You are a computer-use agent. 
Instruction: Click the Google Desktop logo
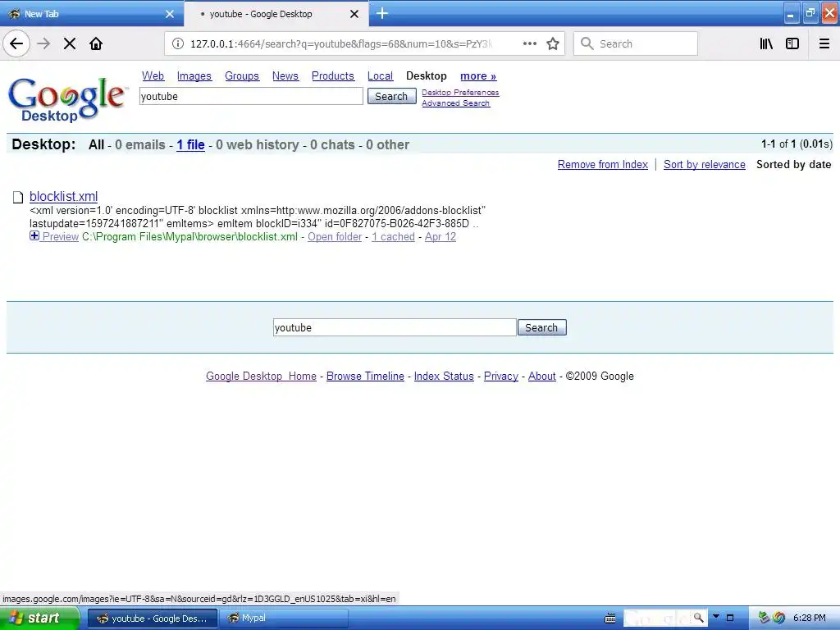click(67, 99)
